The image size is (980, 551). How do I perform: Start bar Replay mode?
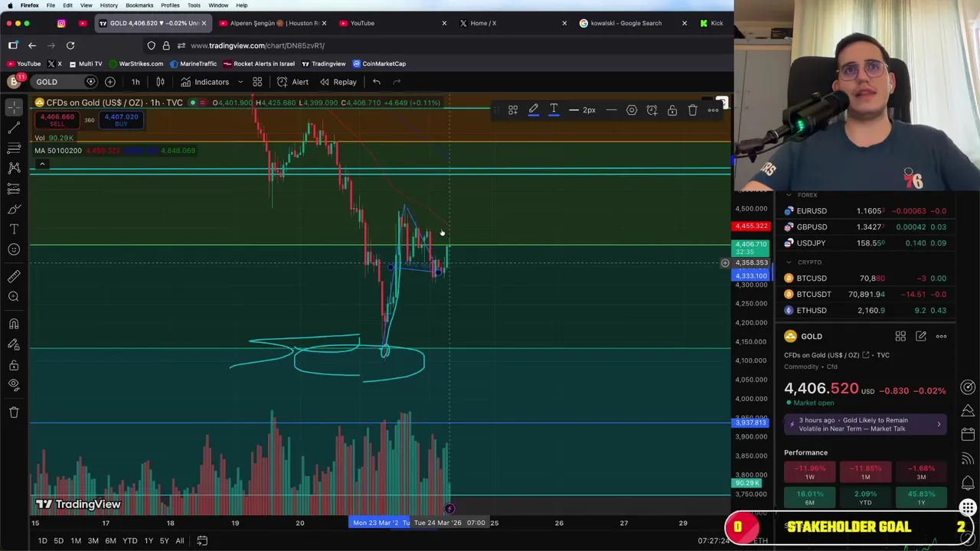338,82
